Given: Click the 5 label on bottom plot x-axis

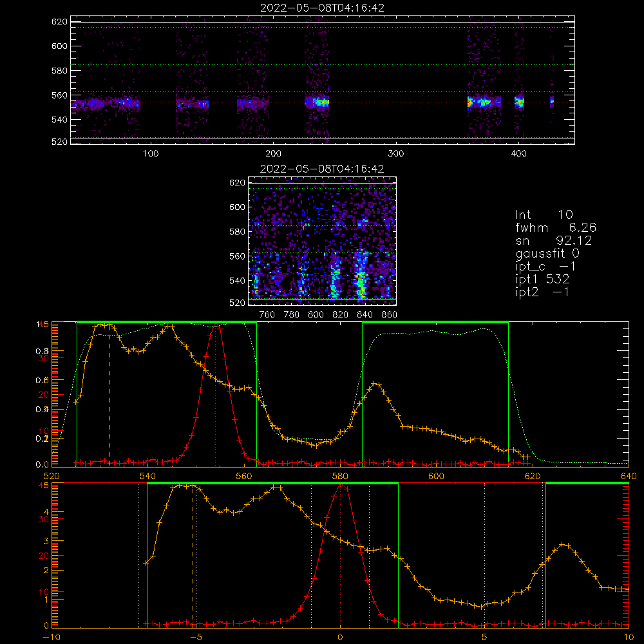Looking at the screenshot, I should click(x=485, y=638).
